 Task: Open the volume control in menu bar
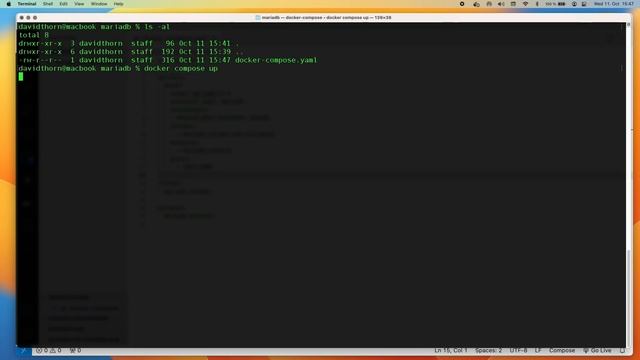click(x=501, y=4)
